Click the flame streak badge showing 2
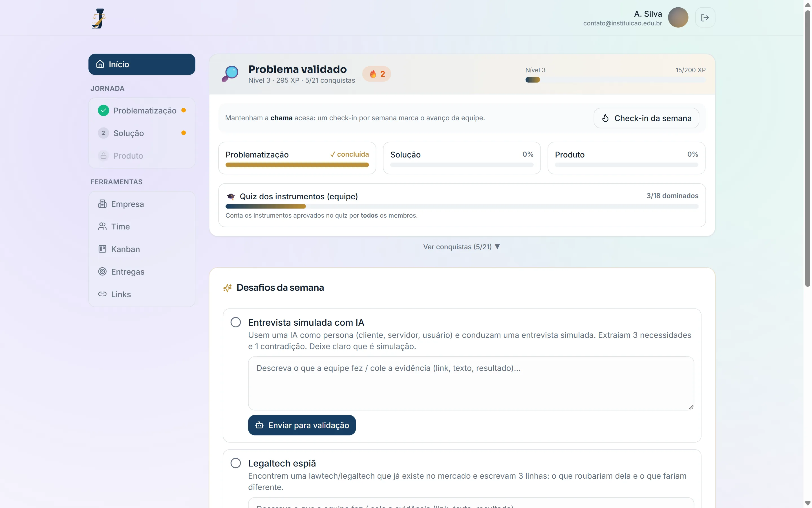 click(376, 74)
